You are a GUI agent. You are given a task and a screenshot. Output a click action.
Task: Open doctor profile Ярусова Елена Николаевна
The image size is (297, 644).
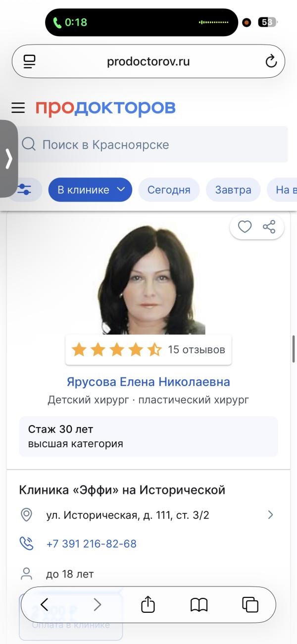tap(148, 382)
